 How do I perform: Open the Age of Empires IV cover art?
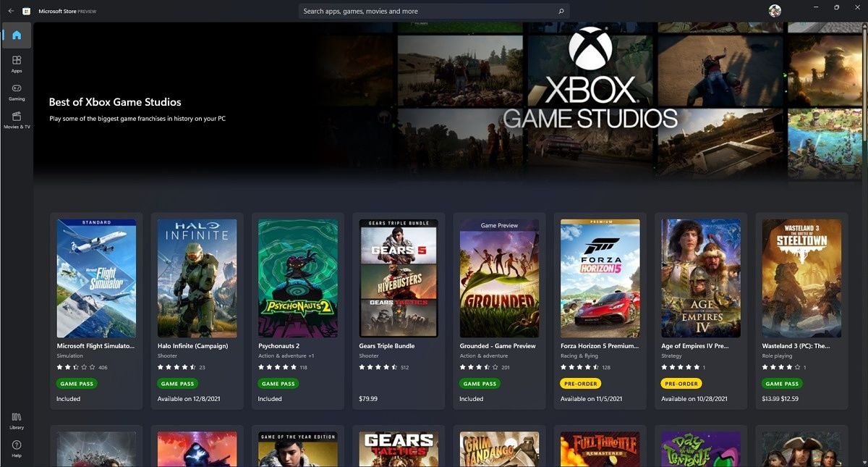701,278
